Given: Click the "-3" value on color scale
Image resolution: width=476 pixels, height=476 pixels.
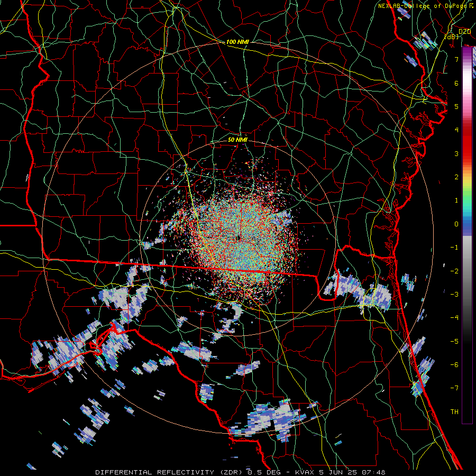Looking at the screenshot, I should point(454,294).
